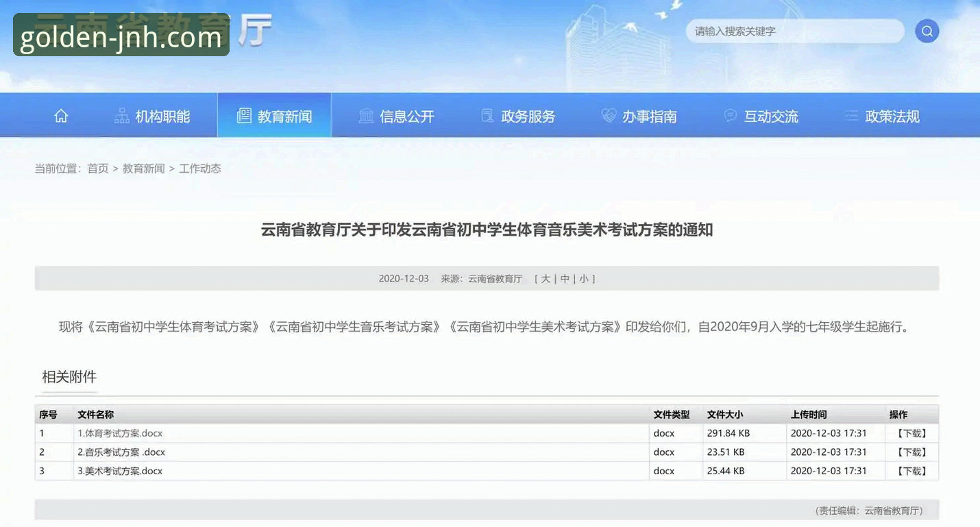The width and height of the screenshot is (980, 527).
Task: Open the 美术考试方案.docx file link
Action: (120, 471)
